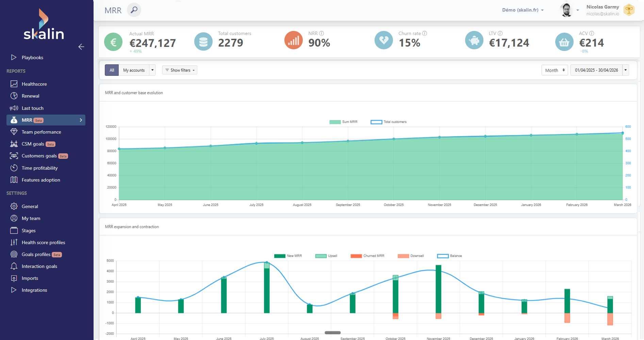Click the user profile avatar photo

click(566, 10)
